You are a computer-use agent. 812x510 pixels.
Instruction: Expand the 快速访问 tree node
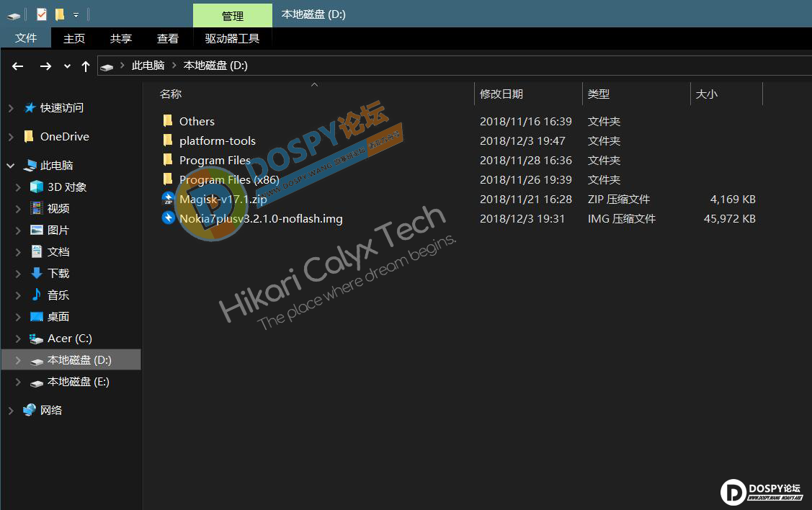point(11,108)
